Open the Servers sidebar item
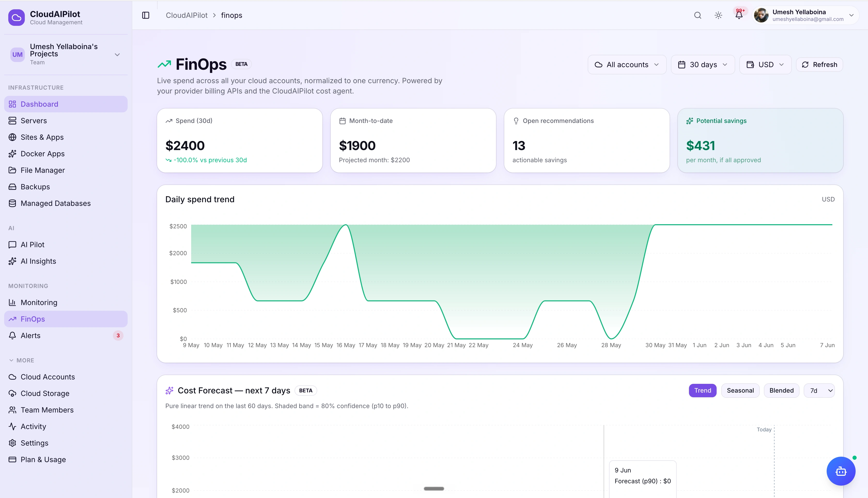This screenshot has width=868, height=498. pyautogui.click(x=66, y=121)
